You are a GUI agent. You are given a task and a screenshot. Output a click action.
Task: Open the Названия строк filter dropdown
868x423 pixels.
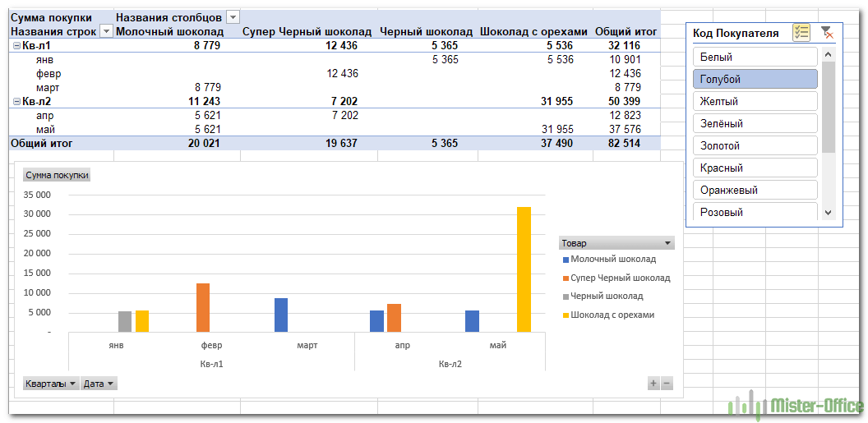tap(106, 31)
